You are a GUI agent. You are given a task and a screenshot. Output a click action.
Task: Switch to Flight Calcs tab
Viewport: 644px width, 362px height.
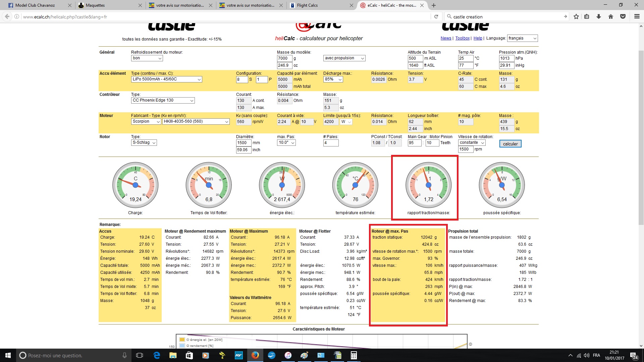coord(321,5)
